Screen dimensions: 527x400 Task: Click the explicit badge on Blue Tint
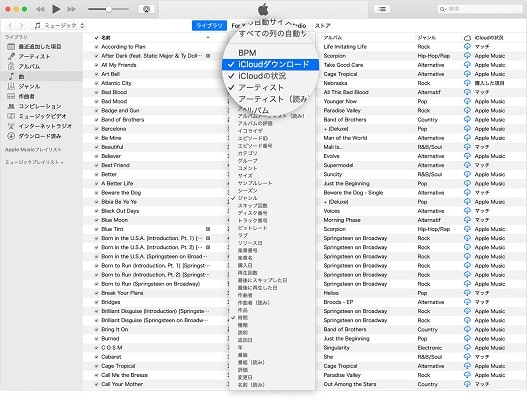click(208, 229)
